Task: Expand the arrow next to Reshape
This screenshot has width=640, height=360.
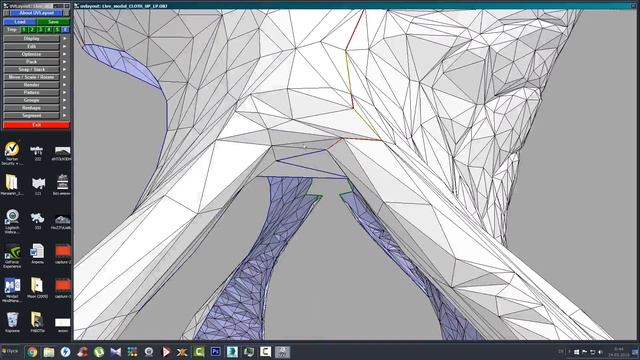Action: [64, 108]
